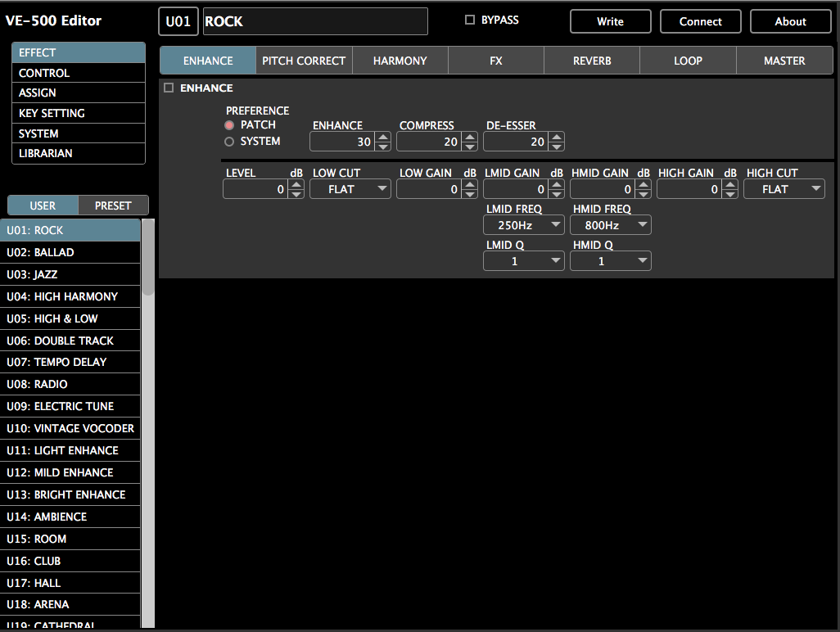Select patch U18: ARENA

pyautogui.click(x=70, y=604)
